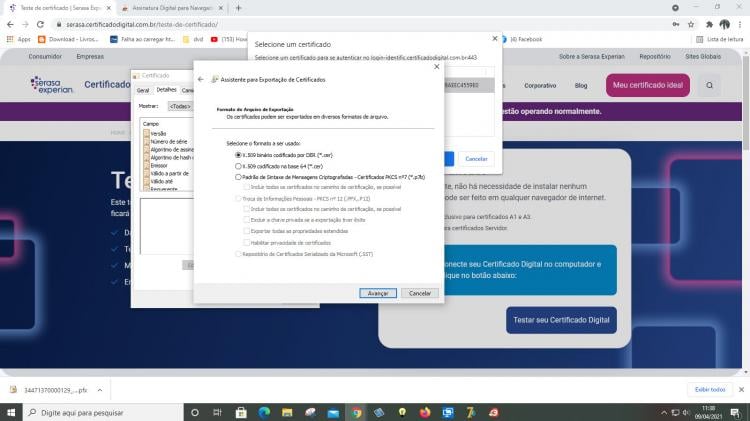Open the 'dvd' bookmark folder
The image size is (750, 421).
coord(193,39)
